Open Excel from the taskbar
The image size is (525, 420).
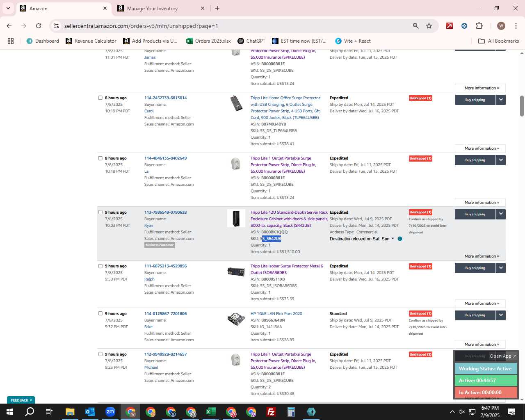[x=211, y=412]
